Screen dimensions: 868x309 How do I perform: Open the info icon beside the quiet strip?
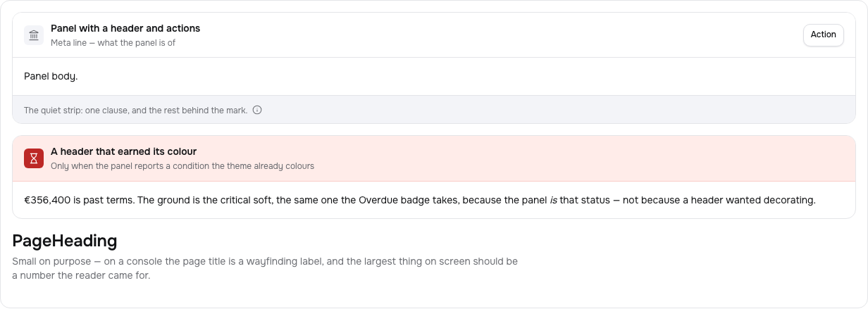[257, 110]
